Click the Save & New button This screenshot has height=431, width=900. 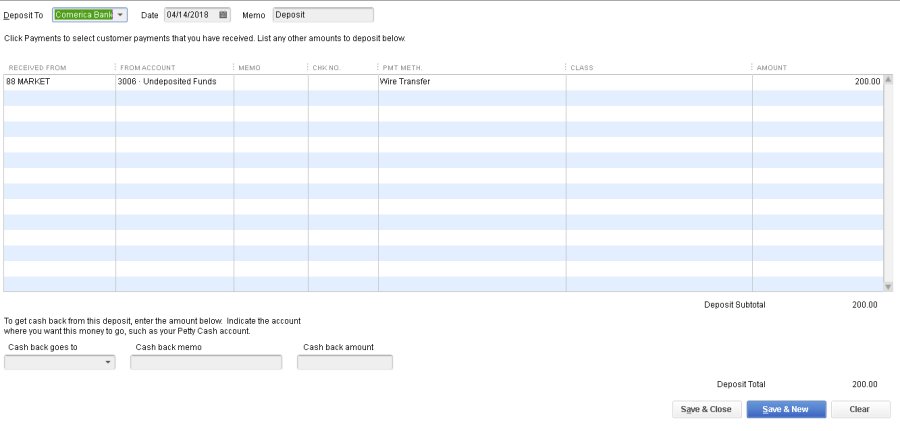[786, 409]
